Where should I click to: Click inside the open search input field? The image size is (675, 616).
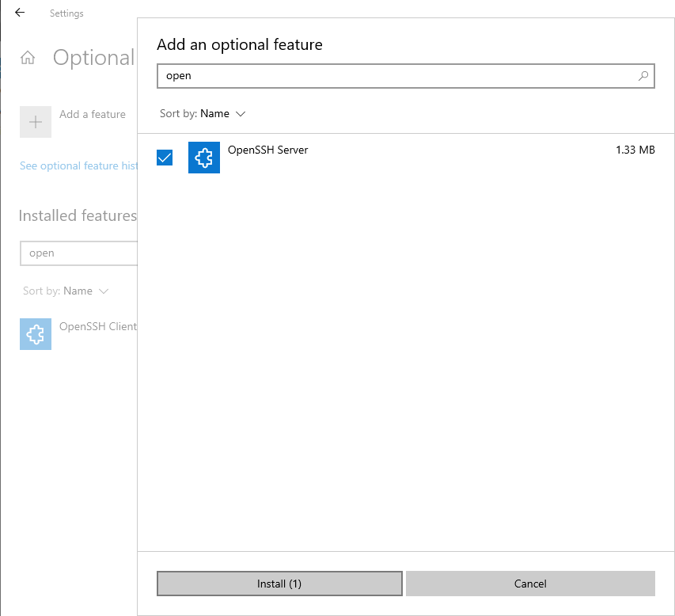pos(356,76)
